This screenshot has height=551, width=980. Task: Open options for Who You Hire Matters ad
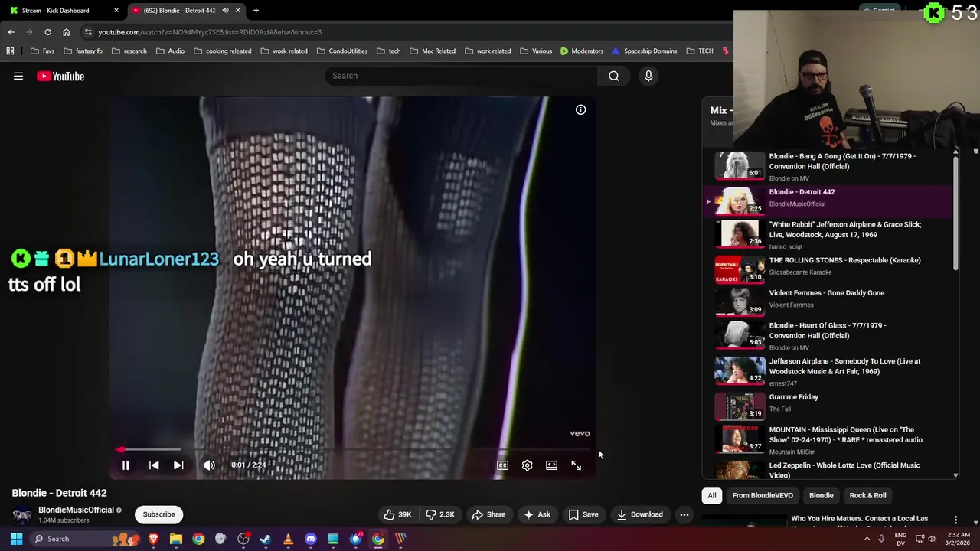[955, 520]
